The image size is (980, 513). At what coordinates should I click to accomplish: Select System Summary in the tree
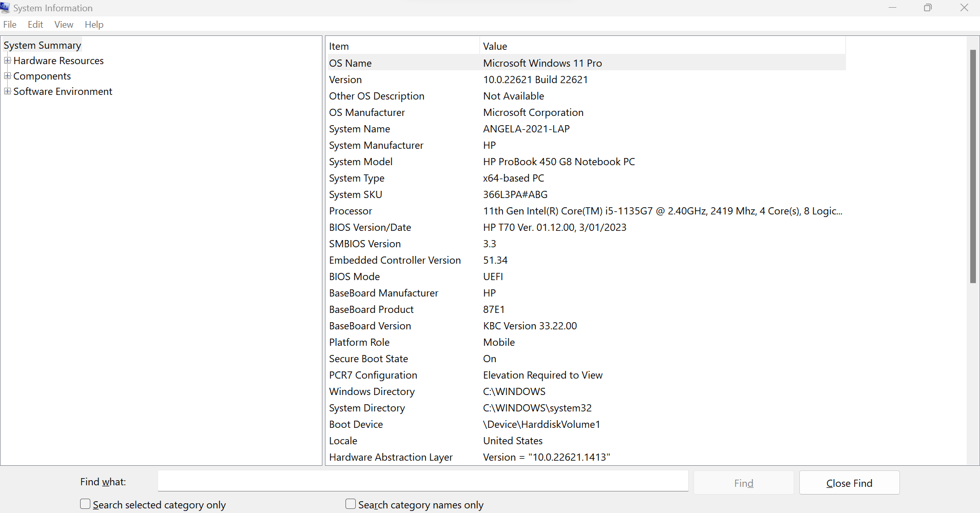click(43, 45)
